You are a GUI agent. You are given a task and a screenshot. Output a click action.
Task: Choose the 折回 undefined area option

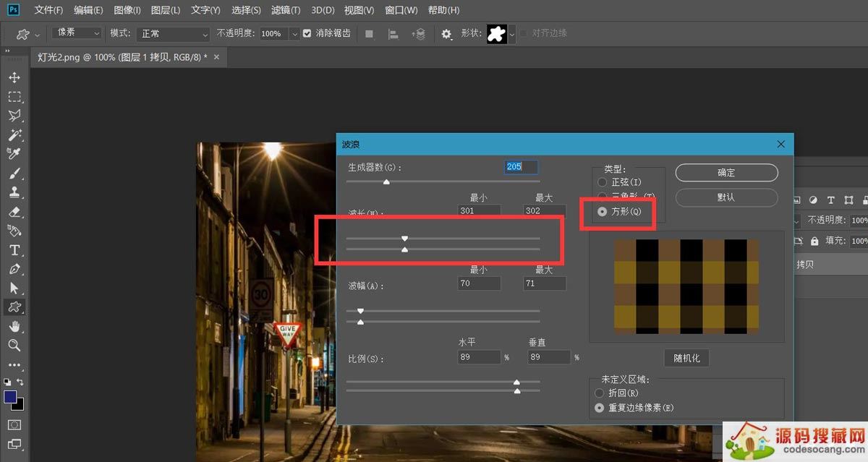point(599,393)
